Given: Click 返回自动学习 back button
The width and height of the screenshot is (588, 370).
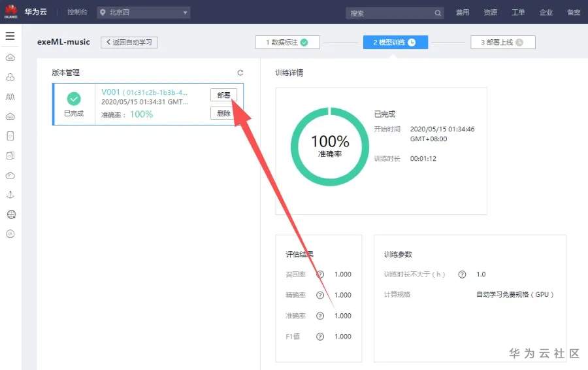Looking at the screenshot, I should [129, 42].
